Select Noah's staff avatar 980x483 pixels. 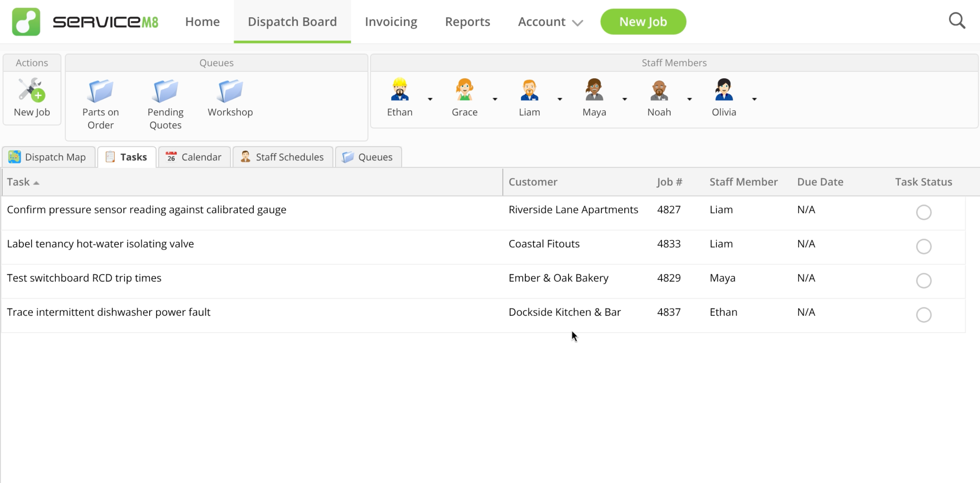point(659,89)
